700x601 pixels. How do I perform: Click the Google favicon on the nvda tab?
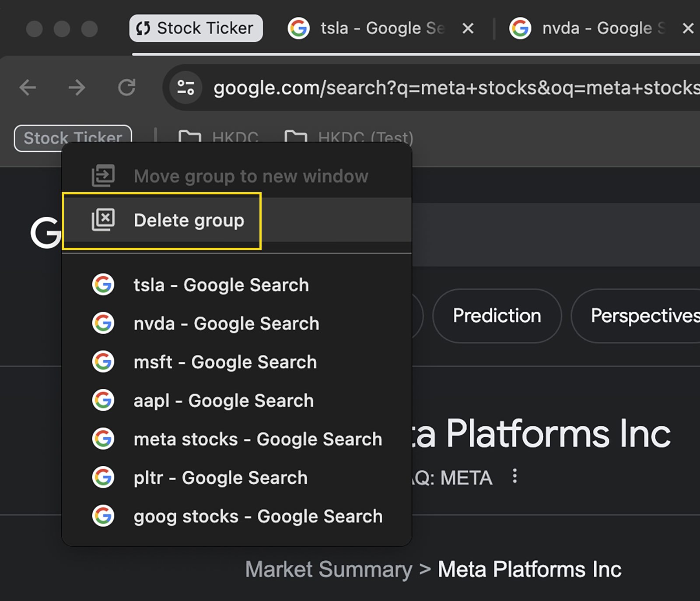click(x=520, y=28)
